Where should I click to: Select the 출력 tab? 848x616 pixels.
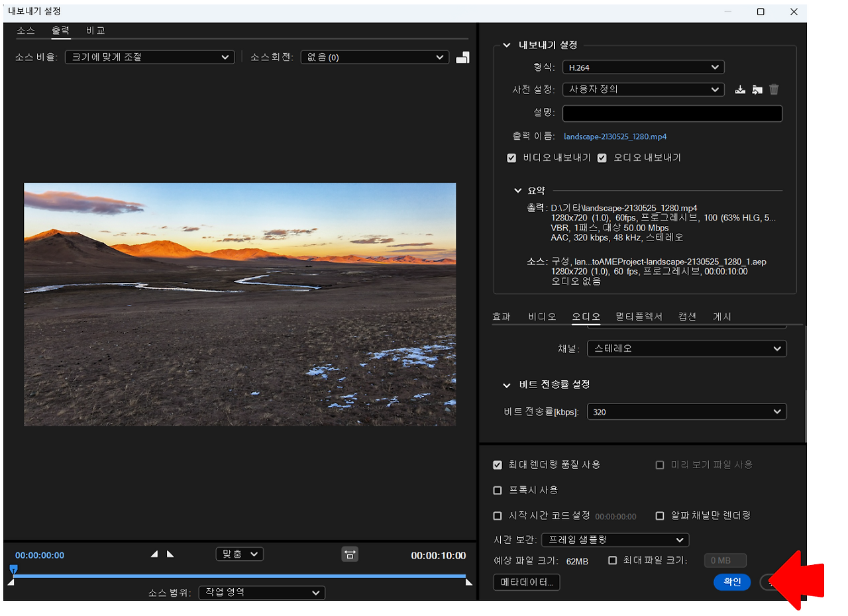(x=61, y=30)
